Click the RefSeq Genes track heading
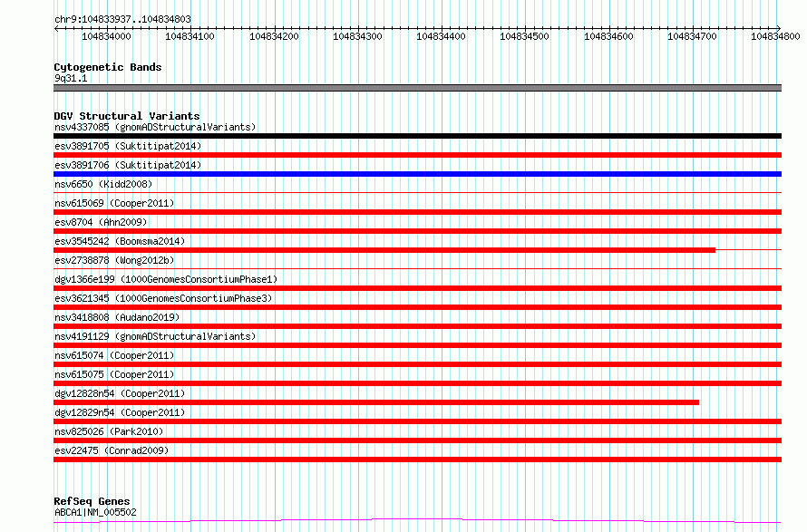The image size is (807, 532). pyautogui.click(x=92, y=501)
